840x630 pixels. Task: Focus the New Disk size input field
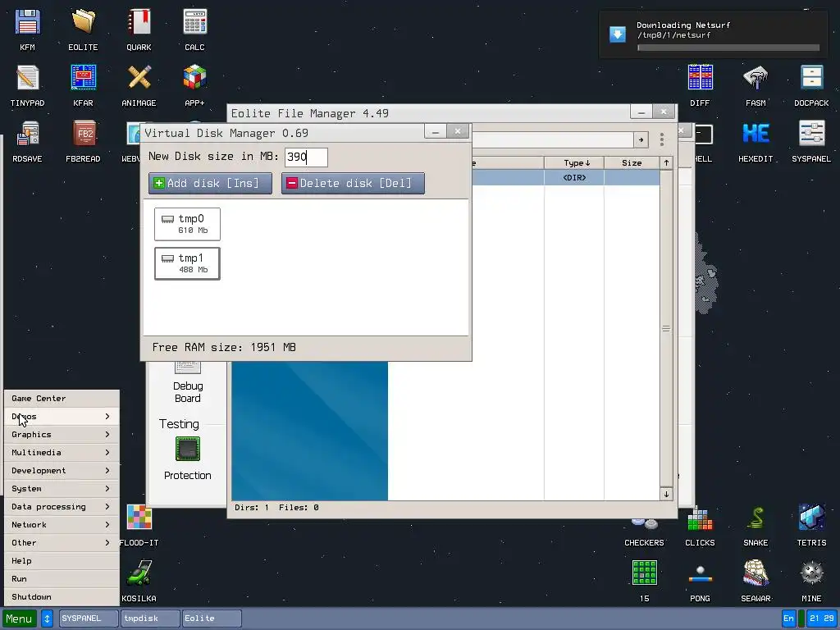(306, 157)
